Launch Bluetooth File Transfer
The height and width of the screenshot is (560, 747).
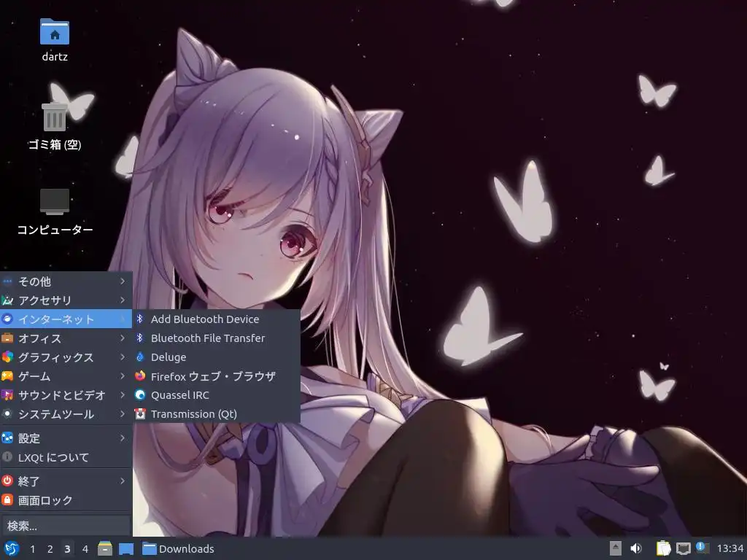point(217,338)
